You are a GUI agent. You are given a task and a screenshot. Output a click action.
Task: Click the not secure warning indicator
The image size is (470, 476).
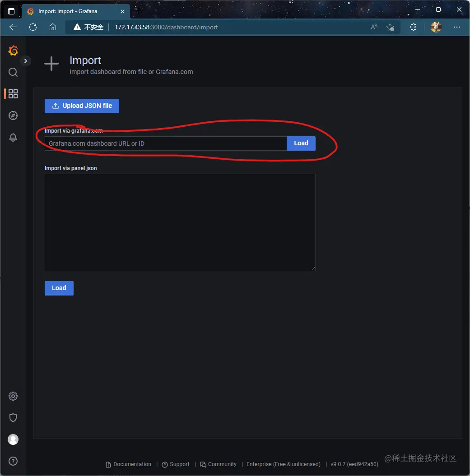point(88,28)
